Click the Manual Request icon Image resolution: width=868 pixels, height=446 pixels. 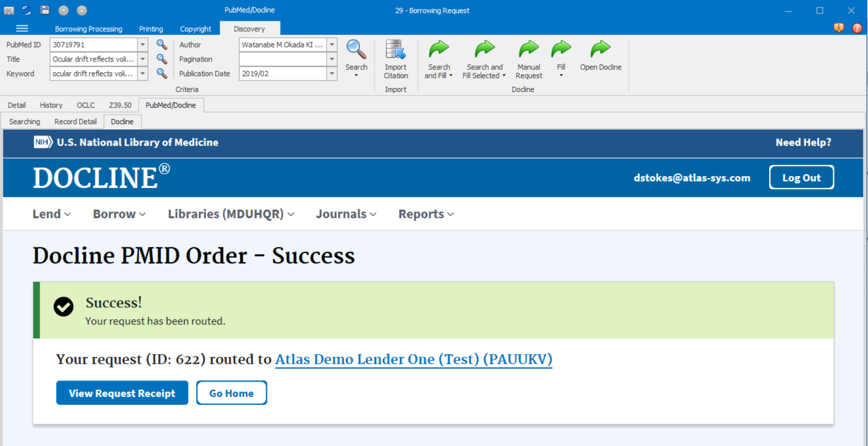click(529, 49)
